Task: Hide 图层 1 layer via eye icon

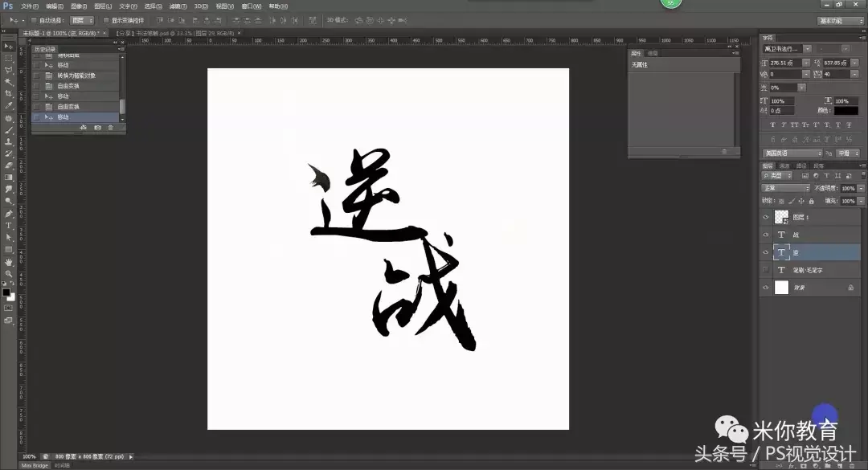Action: pyautogui.click(x=766, y=217)
